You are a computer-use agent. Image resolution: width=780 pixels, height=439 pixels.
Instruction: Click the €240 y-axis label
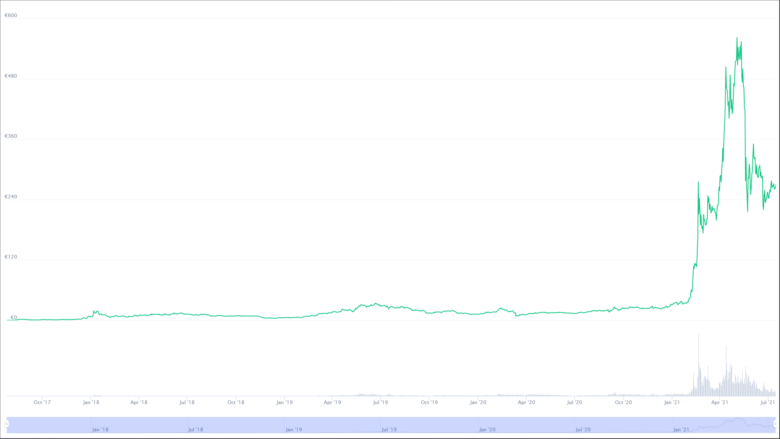[x=10, y=197]
